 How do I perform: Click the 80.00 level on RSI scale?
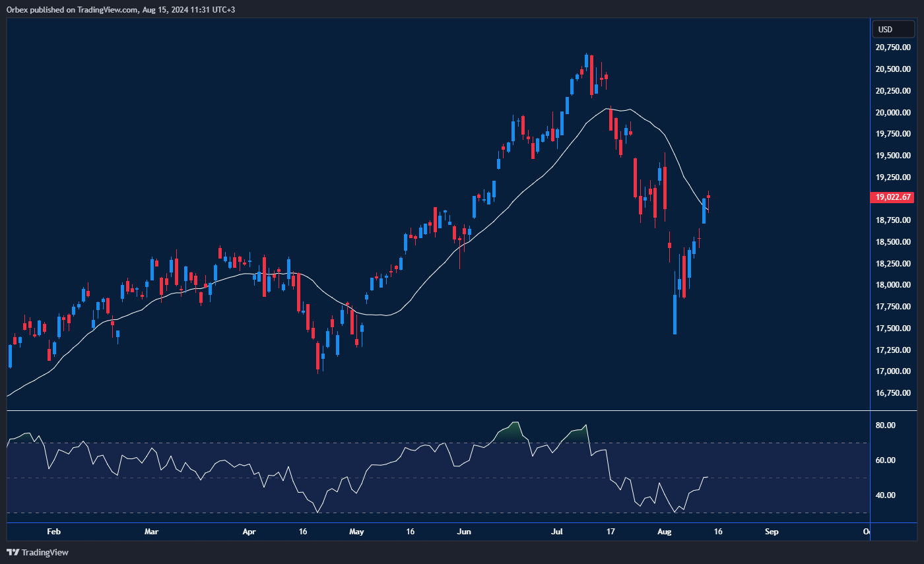point(886,425)
